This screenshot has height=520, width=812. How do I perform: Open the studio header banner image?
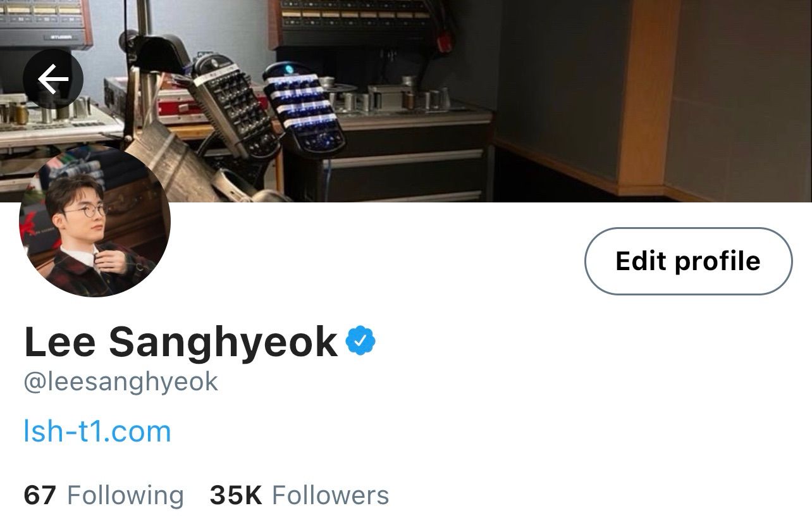coord(406,101)
